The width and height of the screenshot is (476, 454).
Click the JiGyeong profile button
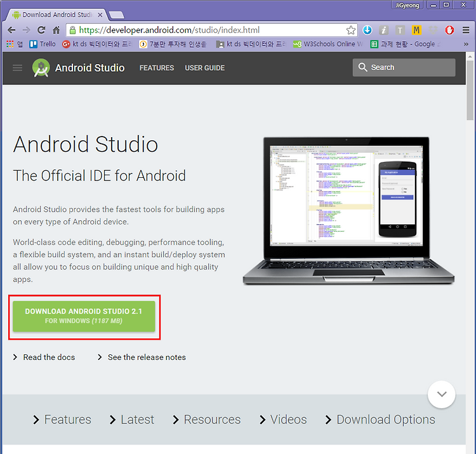407,5
